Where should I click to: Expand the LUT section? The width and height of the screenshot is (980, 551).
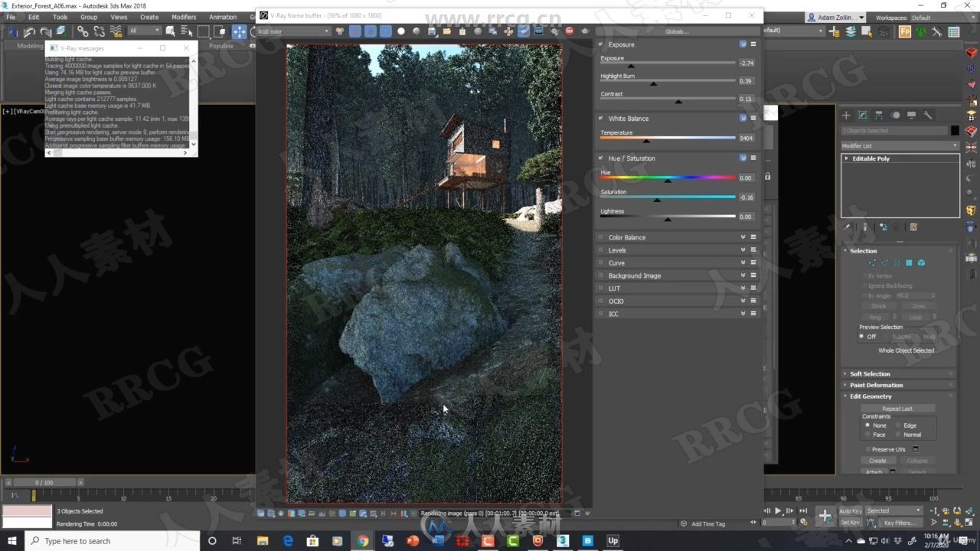743,289
